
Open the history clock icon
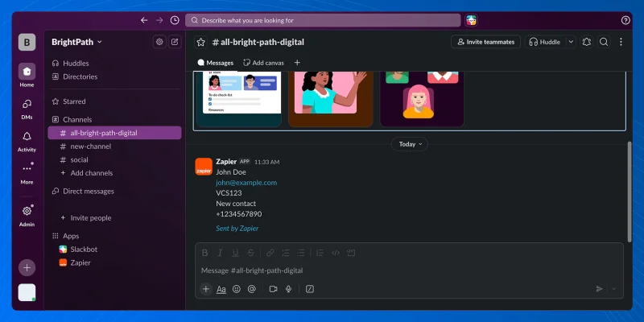[x=175, y=20]
